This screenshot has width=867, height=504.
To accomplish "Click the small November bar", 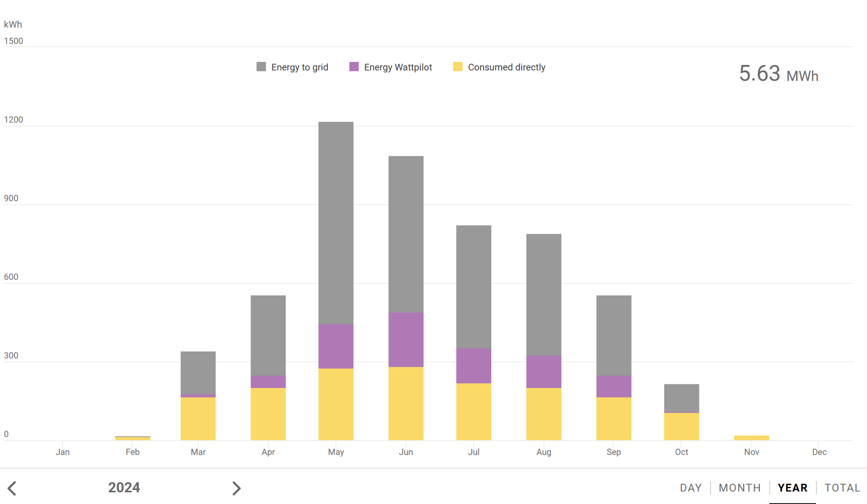I will pyautogui.click(x=751, y=438).
